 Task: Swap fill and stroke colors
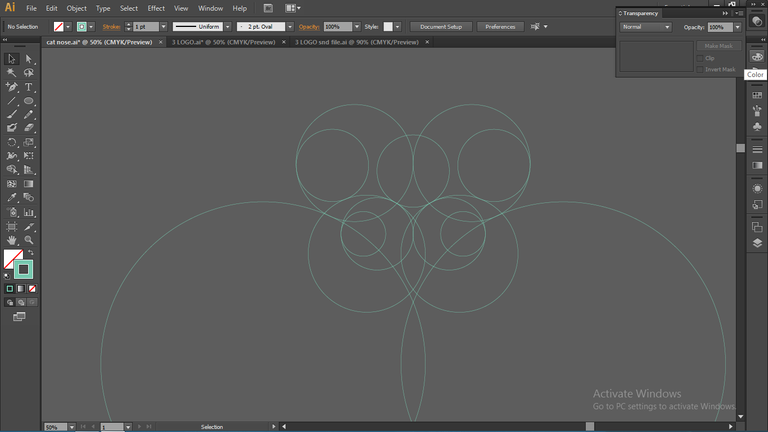tap(31, 253)
